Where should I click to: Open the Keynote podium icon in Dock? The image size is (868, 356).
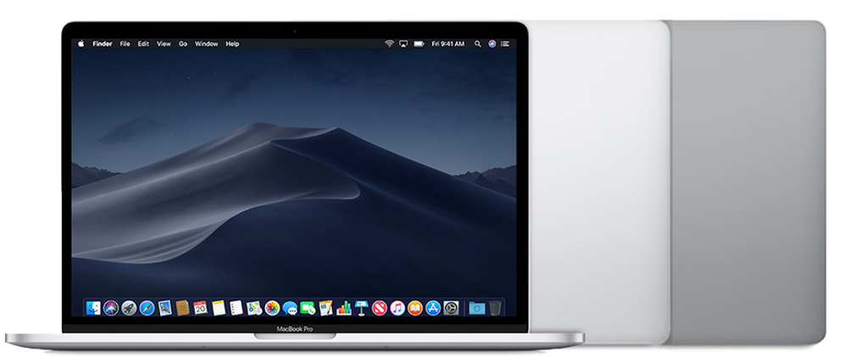tap(361, 308)
